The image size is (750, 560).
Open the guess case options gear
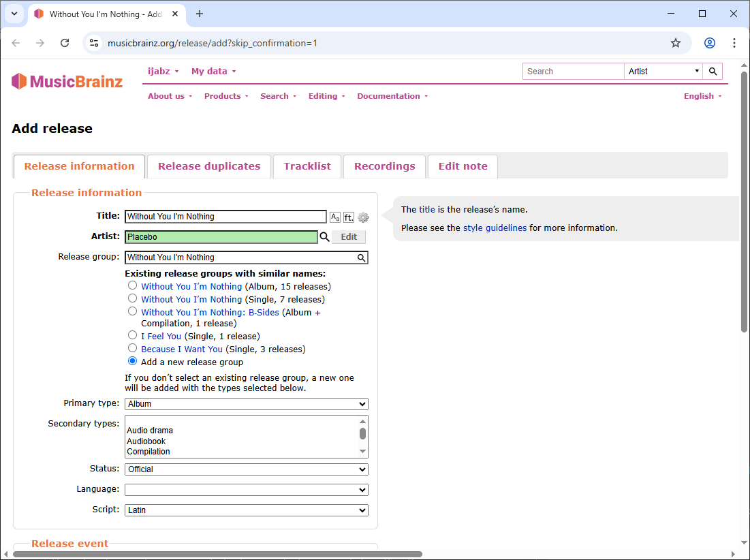(x=363, y=217)
